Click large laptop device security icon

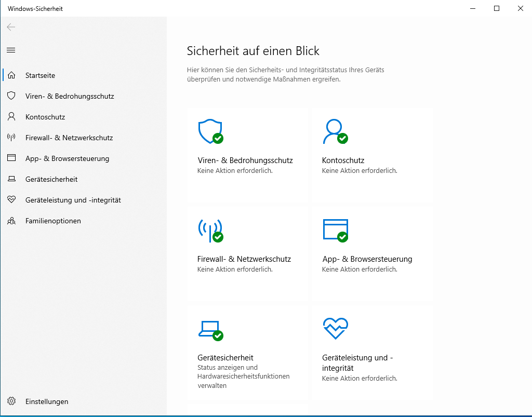[211, 331]
